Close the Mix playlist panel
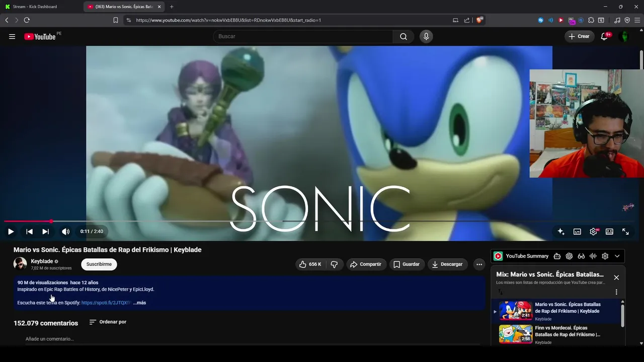The height and width of the screenshot is (362, 644). [616, 278]
